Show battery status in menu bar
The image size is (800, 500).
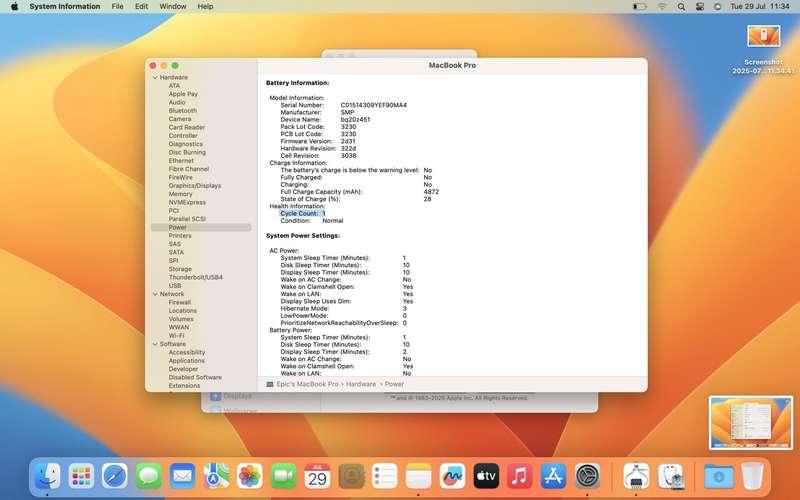pos(640,7)
